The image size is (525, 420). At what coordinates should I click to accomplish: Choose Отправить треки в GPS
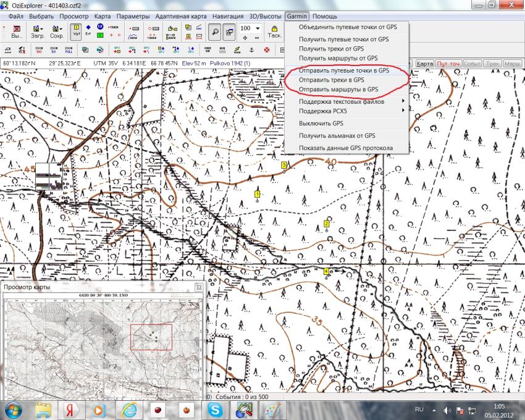[331, 80]
